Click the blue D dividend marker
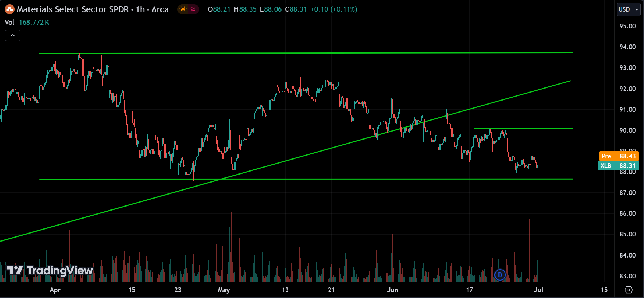This screenshot has width=644, height=298. pos(500,275)
